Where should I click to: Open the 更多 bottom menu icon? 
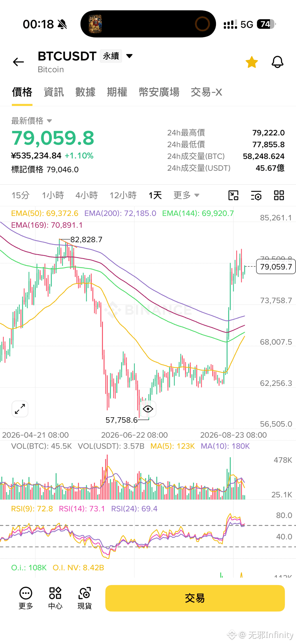click(x=26, y=598)
